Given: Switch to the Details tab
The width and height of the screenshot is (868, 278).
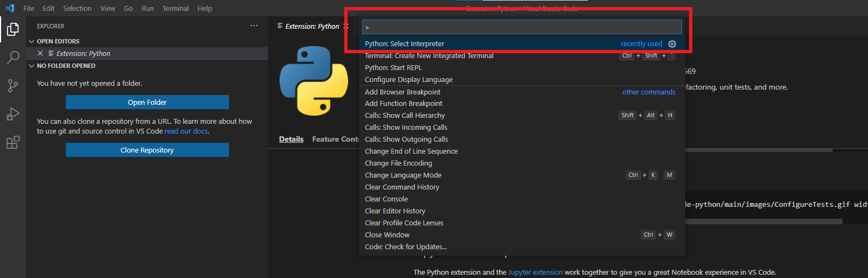Looking at the screenshot, I should (x=292, y=139).
